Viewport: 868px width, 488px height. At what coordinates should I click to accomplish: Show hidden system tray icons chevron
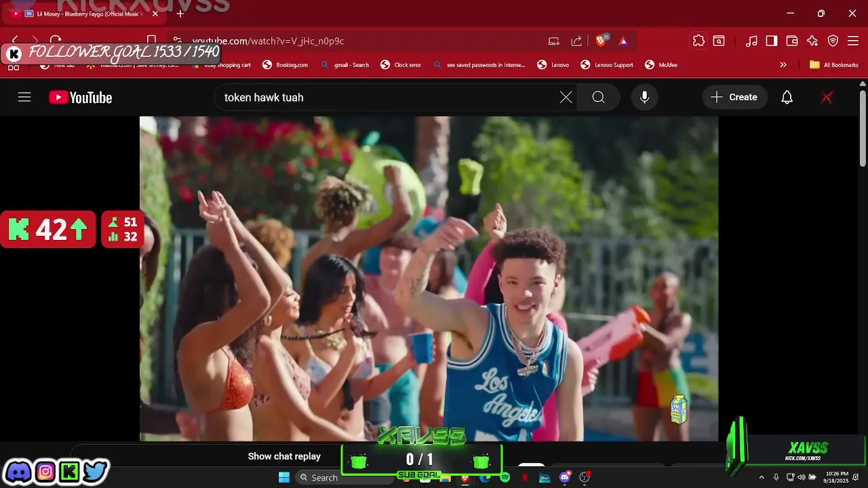pos(762,478)
